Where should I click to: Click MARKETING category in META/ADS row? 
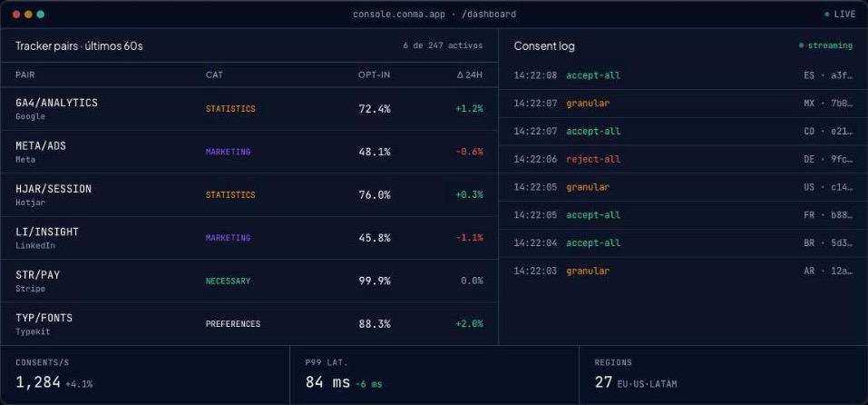(x=228, y=152)
